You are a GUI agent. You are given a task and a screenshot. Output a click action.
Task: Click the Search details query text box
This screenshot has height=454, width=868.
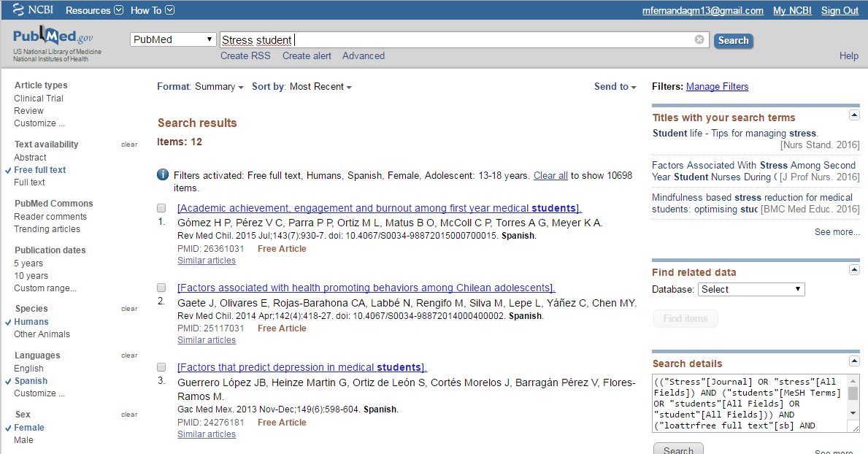click(750, 404)
